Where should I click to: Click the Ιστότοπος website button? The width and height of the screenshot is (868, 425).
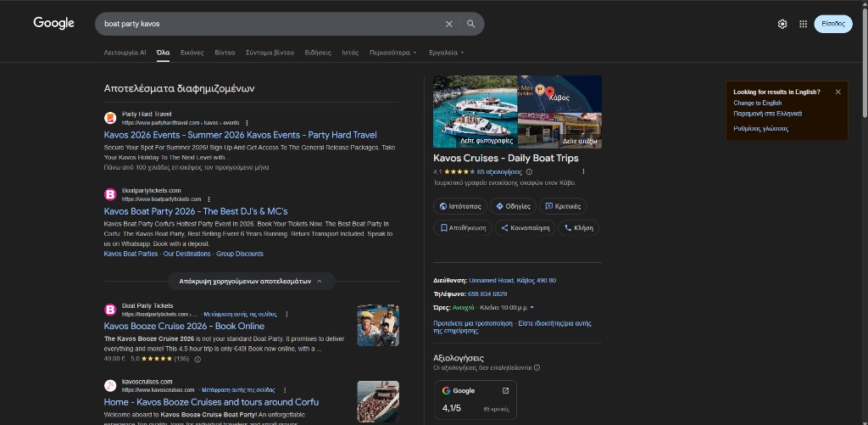coord(460,206)
